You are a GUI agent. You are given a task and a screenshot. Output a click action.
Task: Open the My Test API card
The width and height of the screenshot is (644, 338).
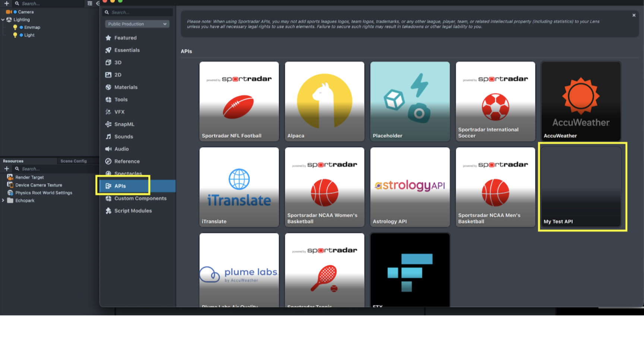(x=581, y=187)
